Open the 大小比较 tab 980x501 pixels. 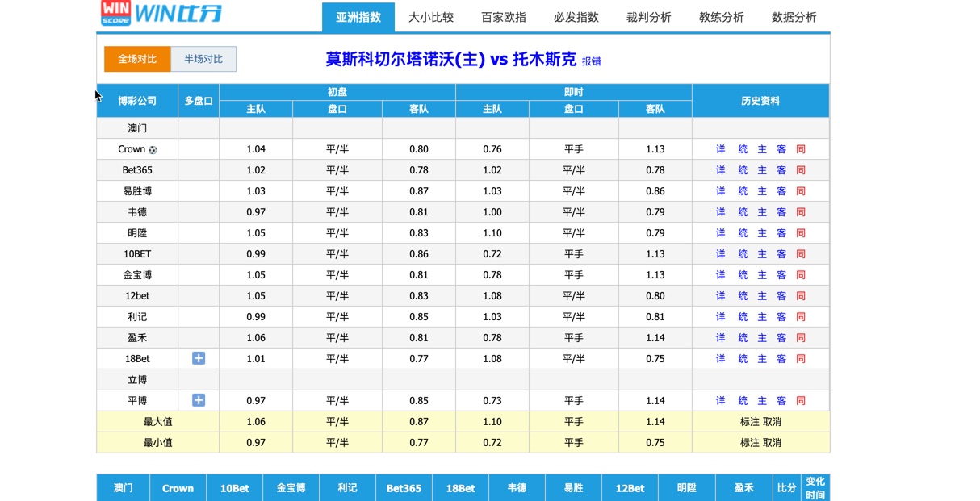pos(431,17)
